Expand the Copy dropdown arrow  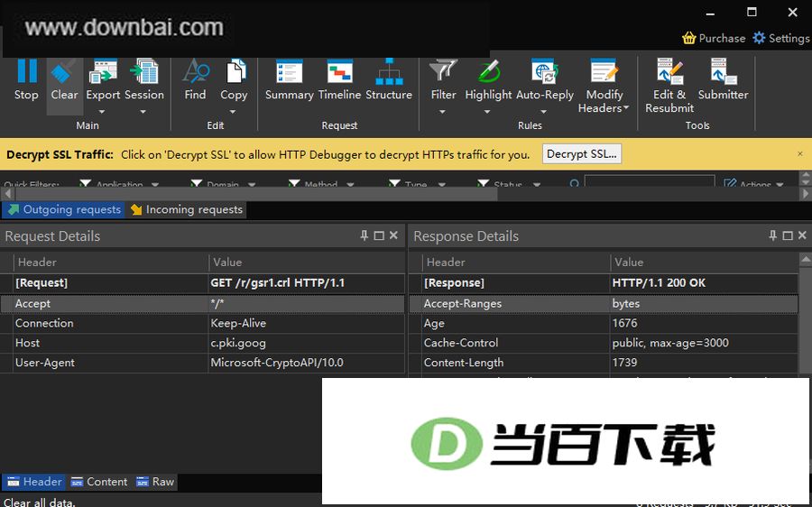tap(233, 111)
